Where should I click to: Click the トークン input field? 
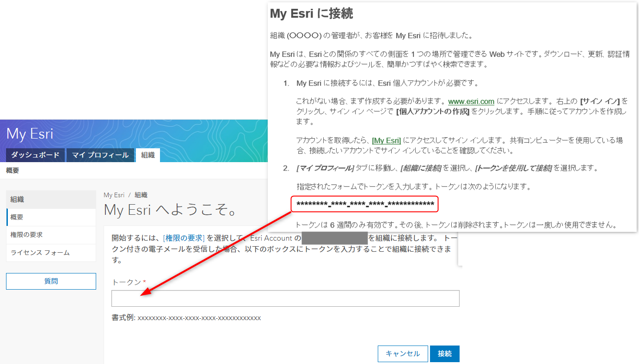coord(285,298)
